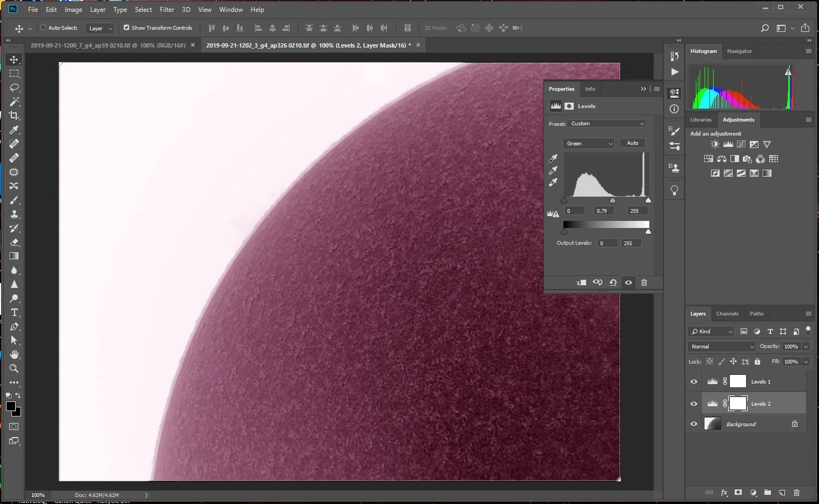Reset Levels adjustment to defaults

pyautogui.click(x=613, y=283)
